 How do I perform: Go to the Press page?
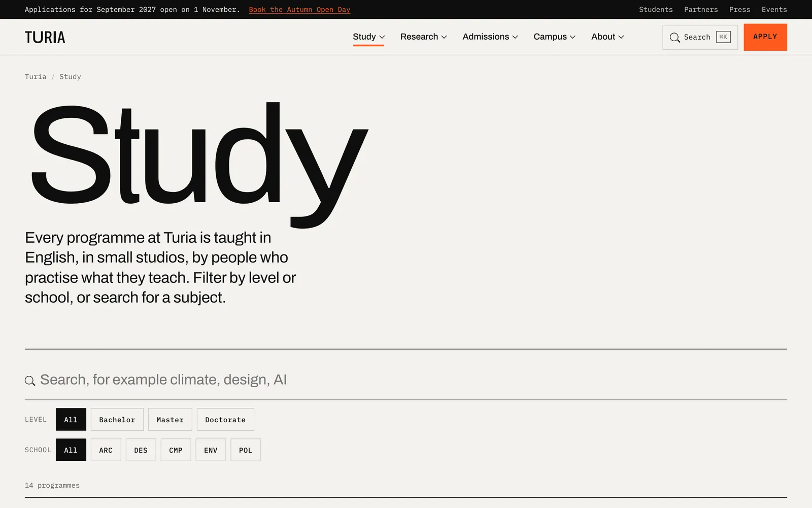[739, 10]
